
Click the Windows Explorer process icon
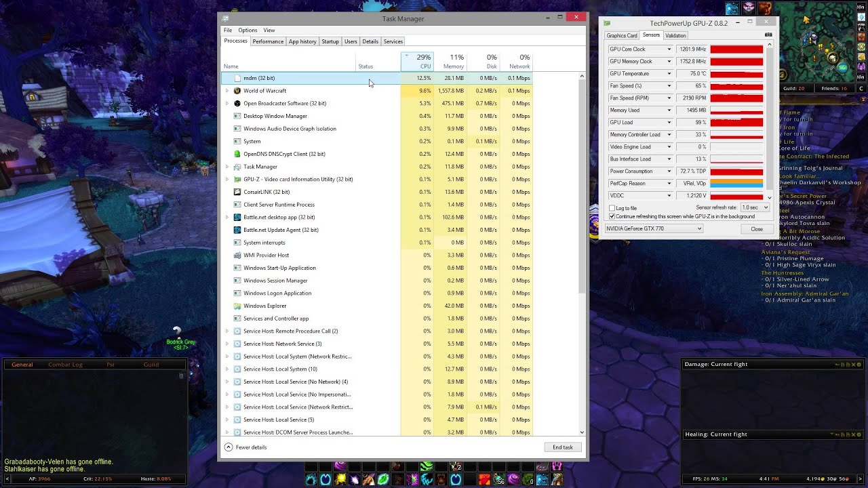(237, 306)
